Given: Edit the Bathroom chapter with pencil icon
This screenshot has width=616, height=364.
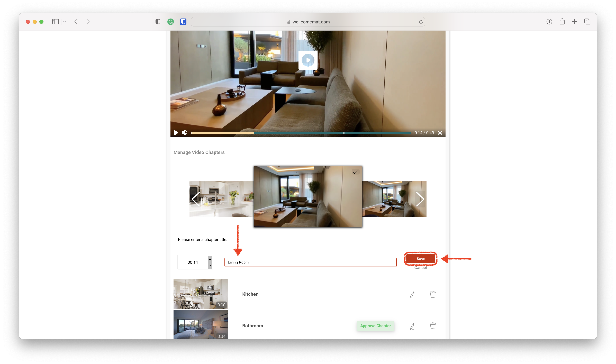Looking at the screenshot, I should pyautogui.click(x=412, y=326).
